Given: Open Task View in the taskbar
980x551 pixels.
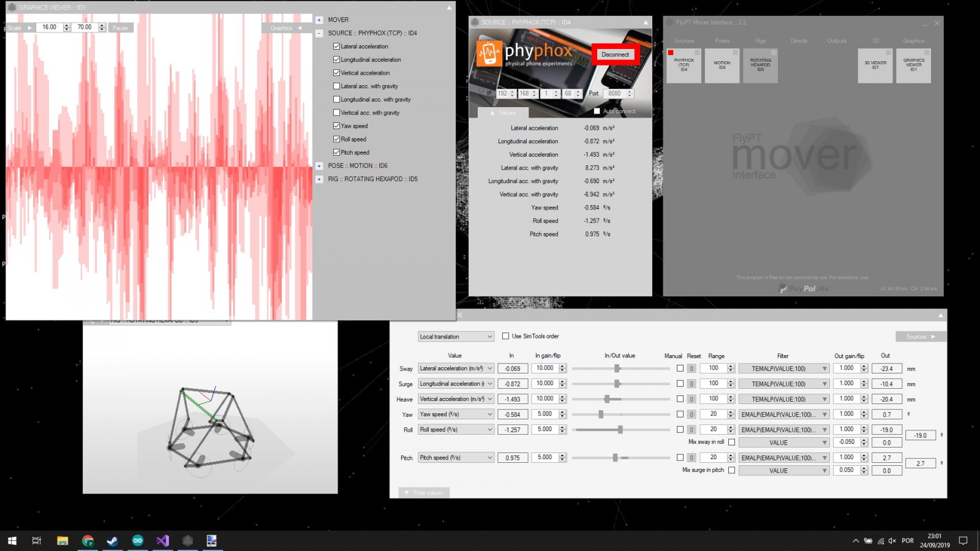Looking at the screenshot, I should [x=37, y=541].
